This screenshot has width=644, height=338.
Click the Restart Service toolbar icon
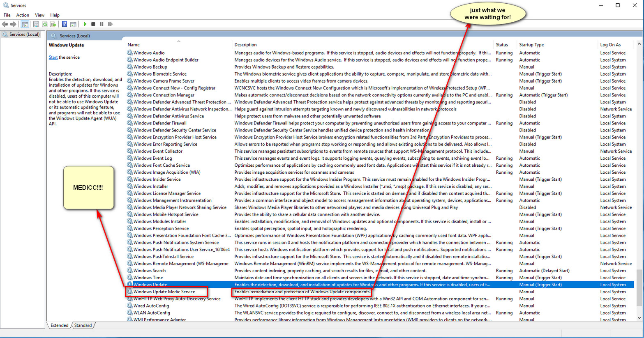[110, 24]
